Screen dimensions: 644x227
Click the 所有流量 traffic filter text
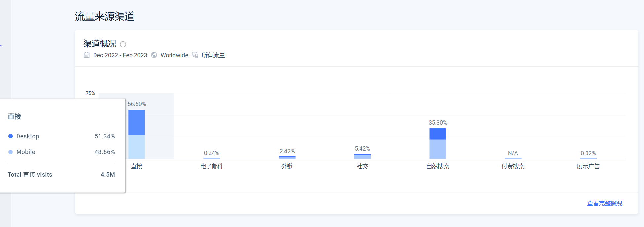(213, 55)
